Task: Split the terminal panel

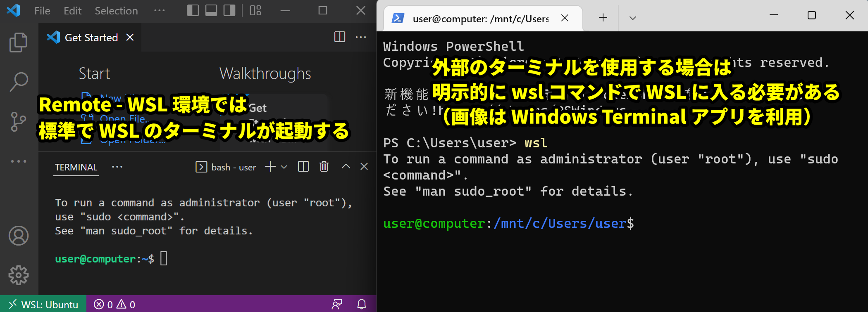Action: pyautogui.click(x=303, y=167)
